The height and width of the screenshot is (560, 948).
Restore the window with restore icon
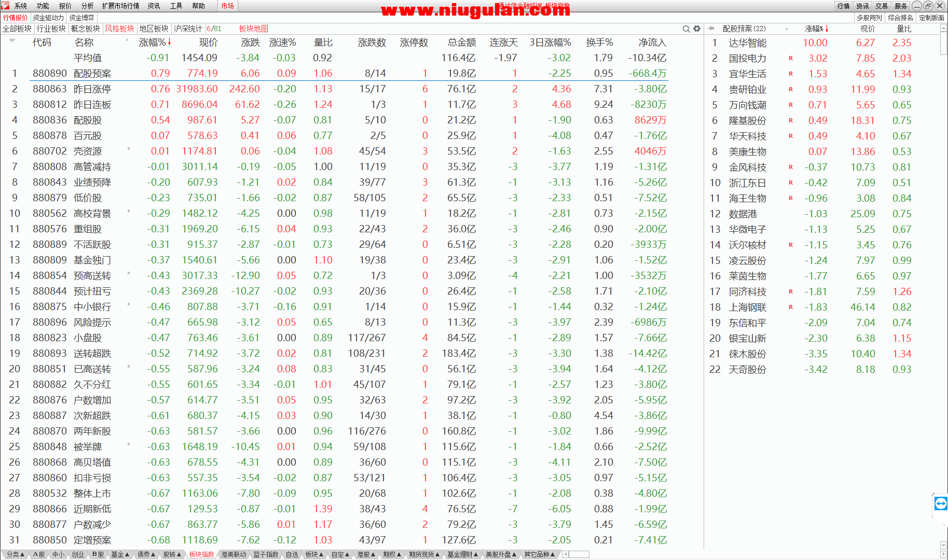[x=928, y=6]
